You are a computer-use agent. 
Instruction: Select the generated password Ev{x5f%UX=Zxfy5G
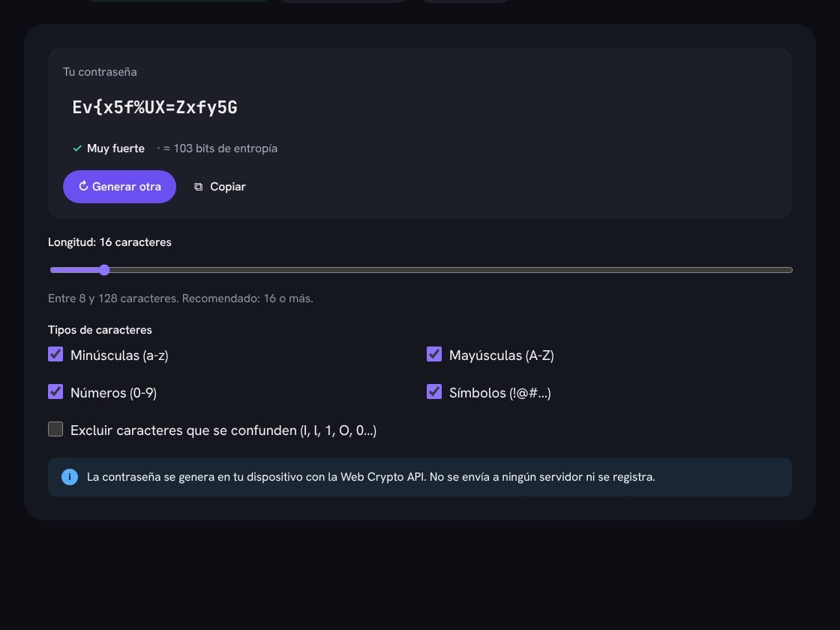pyautogui.click(x=154, y=107)
